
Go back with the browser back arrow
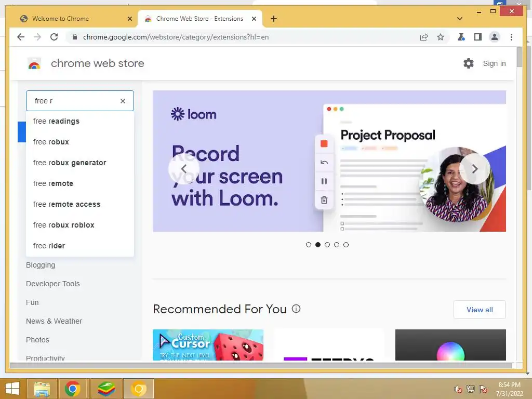pyautogui.click(x=21, y=37)
